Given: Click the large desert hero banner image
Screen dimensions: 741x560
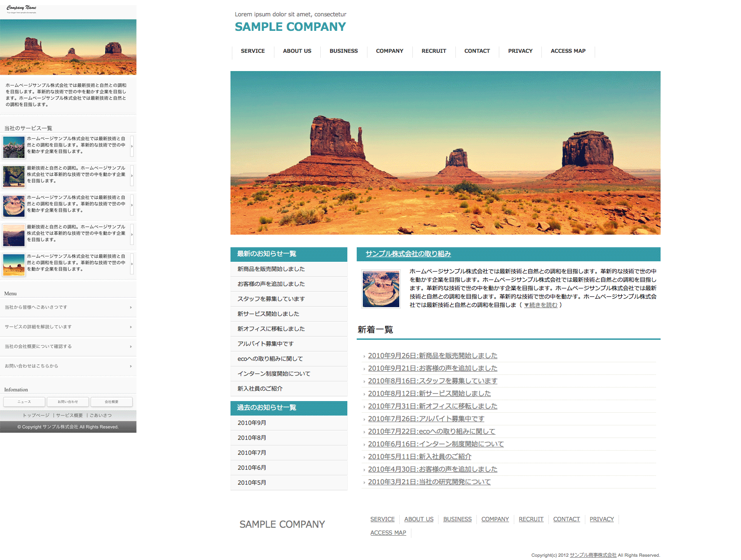Looking at the screenshot, I should pyautogui.click(x=445, y=153).
